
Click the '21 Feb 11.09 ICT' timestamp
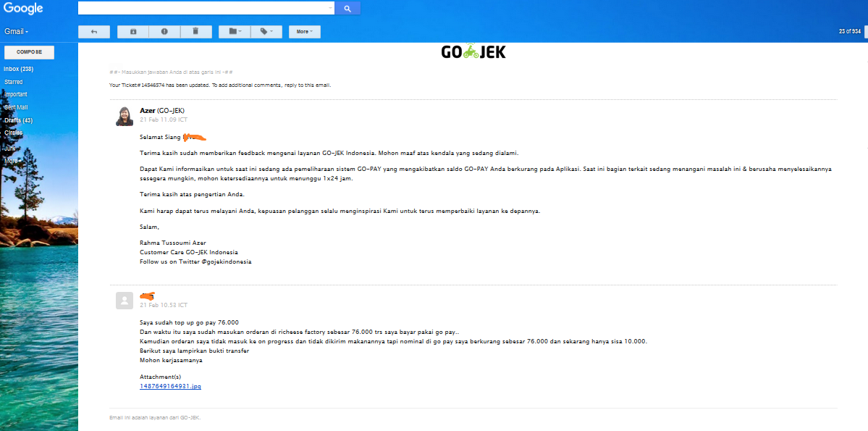[164, 120]
